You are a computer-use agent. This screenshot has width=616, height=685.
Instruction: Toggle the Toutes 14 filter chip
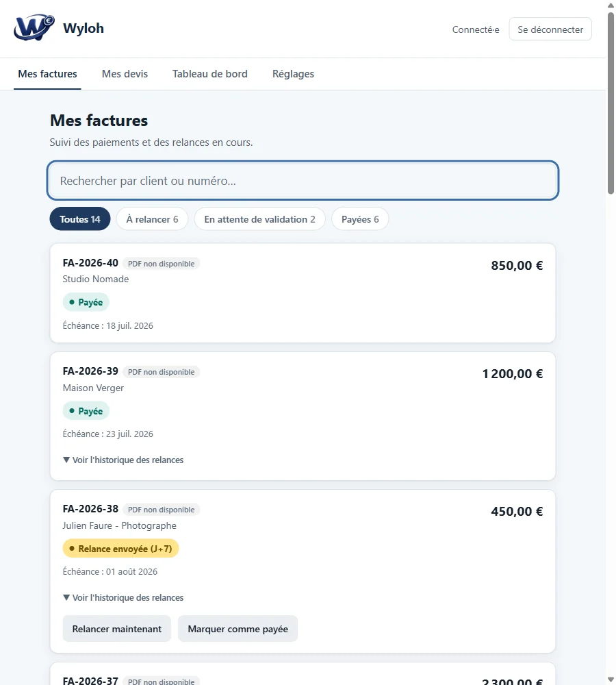(80, 219)
